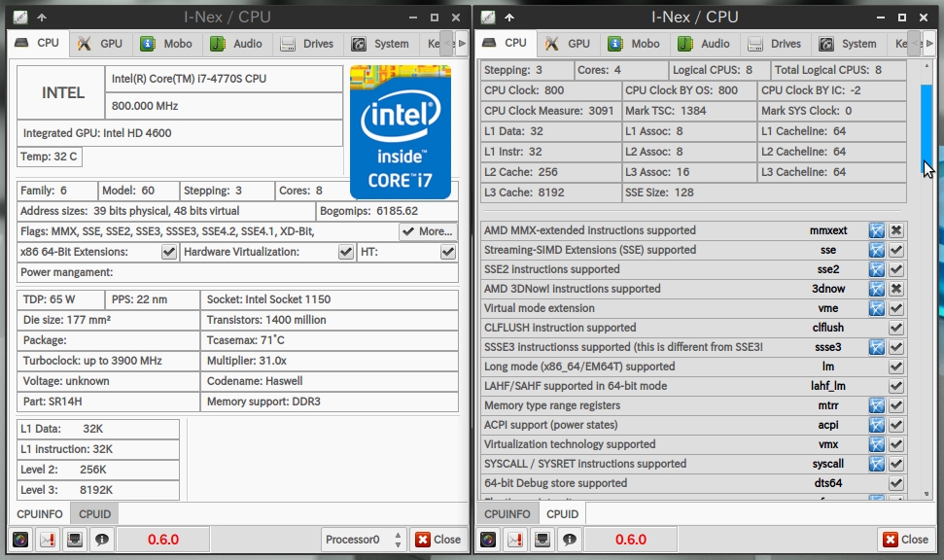The width and height of the screenshot is (944, 560).
Task: Toggle x86 64-Bit Extensions checkbox
Action: click(169, 252)
